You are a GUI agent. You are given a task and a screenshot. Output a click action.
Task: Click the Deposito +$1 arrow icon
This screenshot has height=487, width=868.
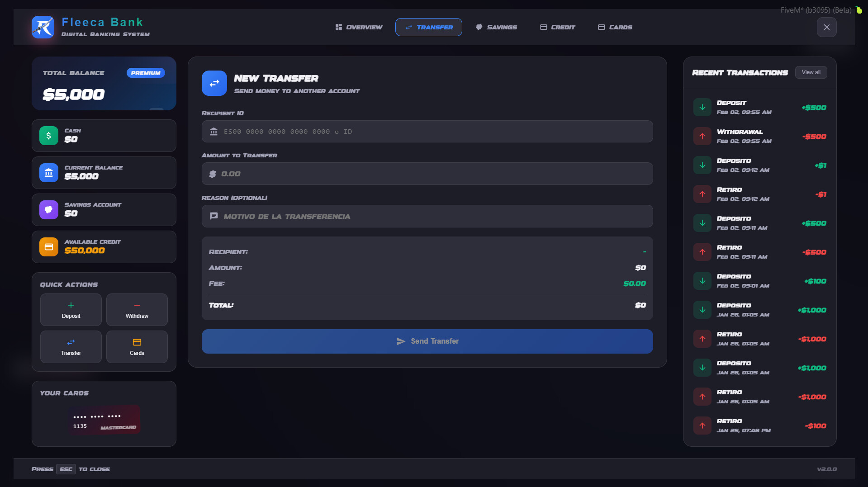pyautogui.click(x=702, y=165)
